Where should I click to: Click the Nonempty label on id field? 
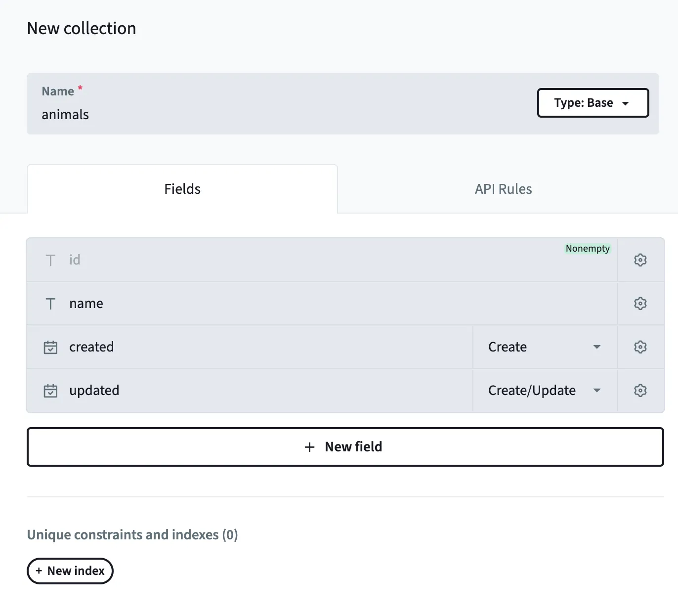(588, 249)
